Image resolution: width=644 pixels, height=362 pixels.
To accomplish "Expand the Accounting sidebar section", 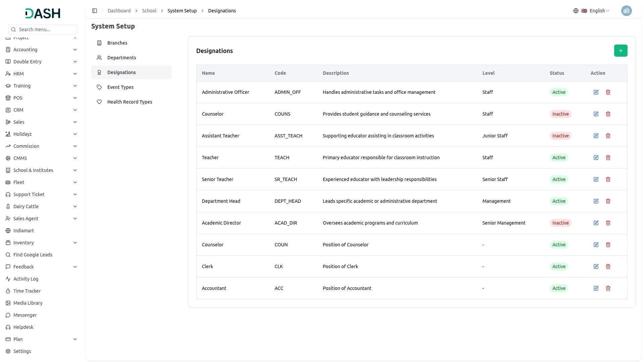I will [42, 50].
